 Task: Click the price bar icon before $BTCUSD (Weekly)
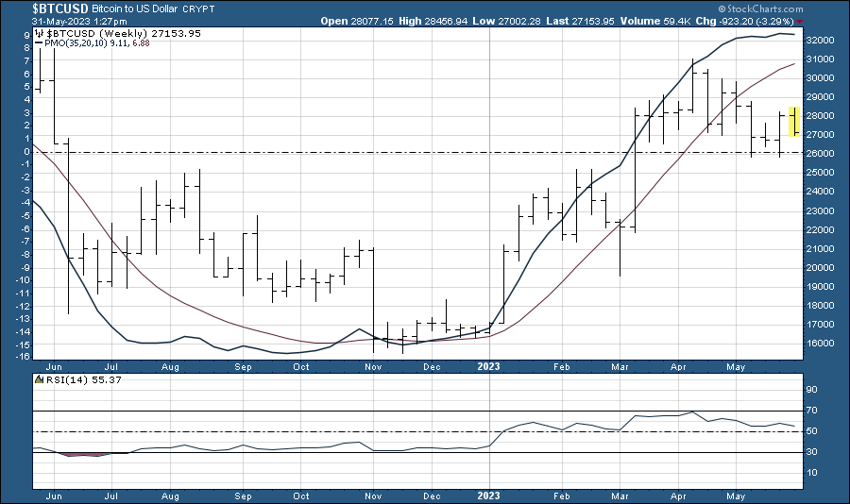pyautogui.click(x=39, y=32)
